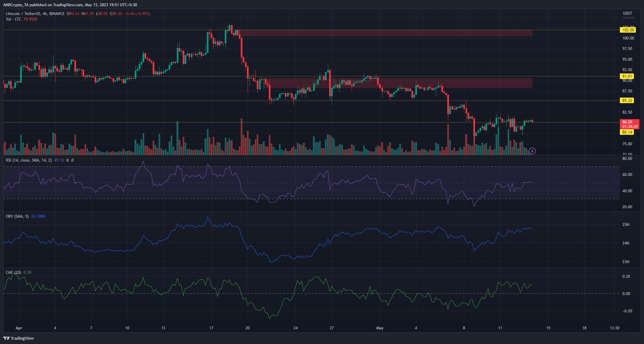644x344 pixels.
Task: Click the close price C80.20 value
Action: click(x=116, y=14)
